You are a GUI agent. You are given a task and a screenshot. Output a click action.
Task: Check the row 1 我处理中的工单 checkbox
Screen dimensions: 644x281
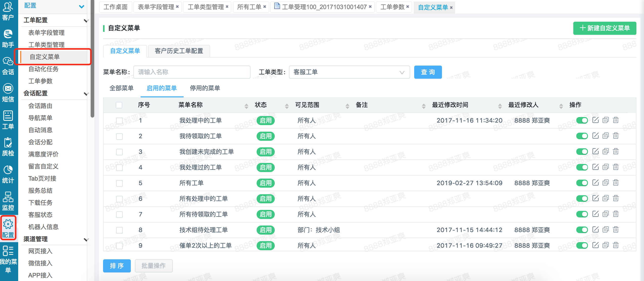point(119,121)
